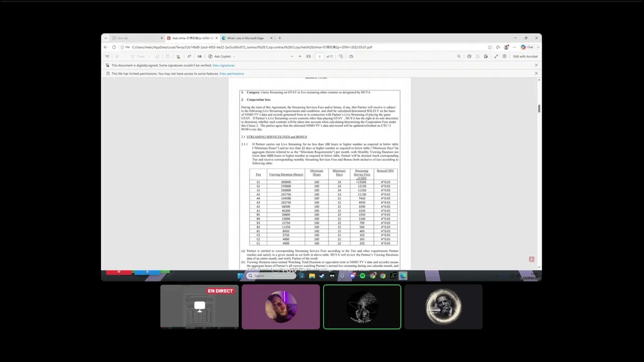Click the page number input field

coord(319,56)
